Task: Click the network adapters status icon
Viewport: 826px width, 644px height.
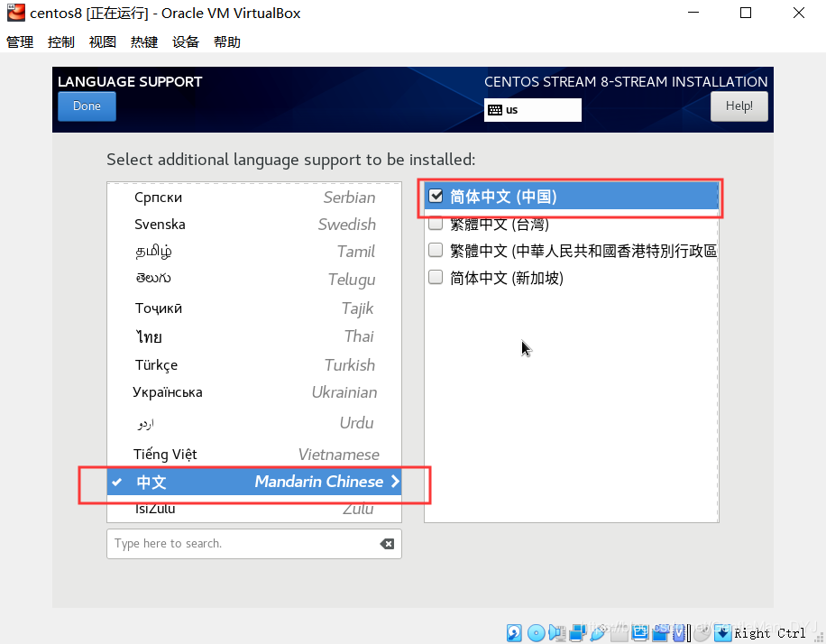Action: click(578, 633)
